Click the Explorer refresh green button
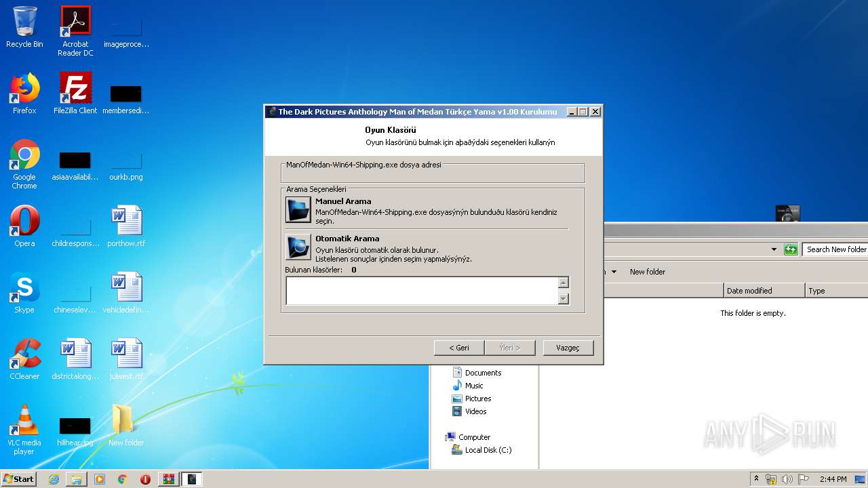 [791, 249]
